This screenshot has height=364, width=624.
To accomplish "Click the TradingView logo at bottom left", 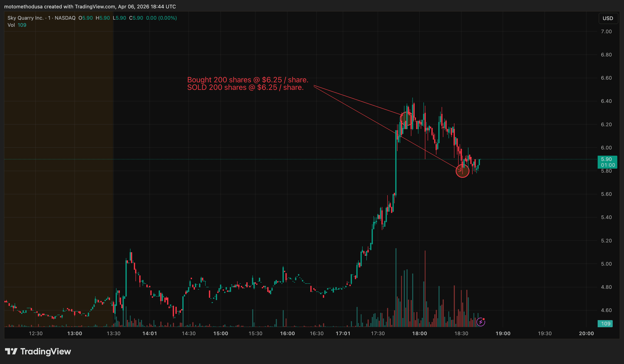I will pyautogui.click(x=38, y=351).
